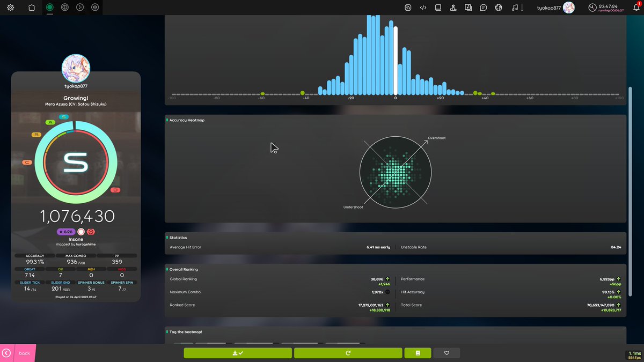Image resolution: width=644 pixels, height=362 pixels.
Task: Open the chat bubble icon
Action: (484, 8)
